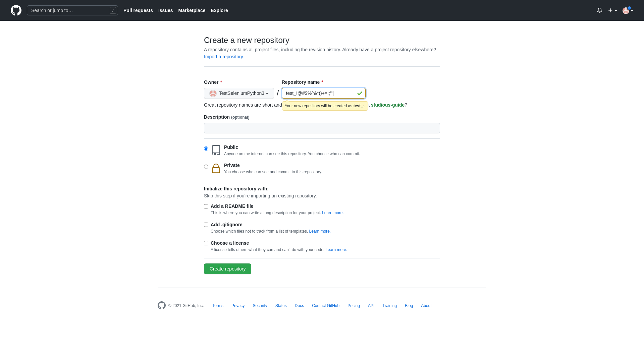The height and width of the screenshot is (362, 644).
Task: Open the user avatar profile menu
Action: point(628,10)
